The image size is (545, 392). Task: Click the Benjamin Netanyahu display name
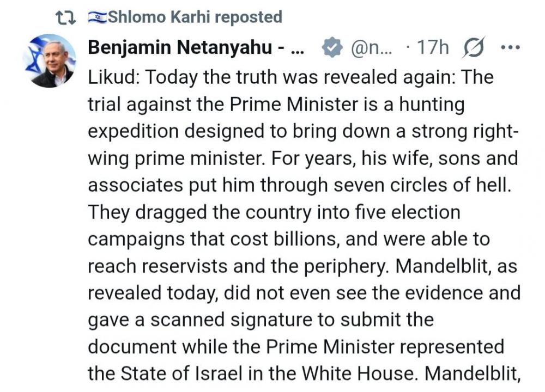click(180, 47)
